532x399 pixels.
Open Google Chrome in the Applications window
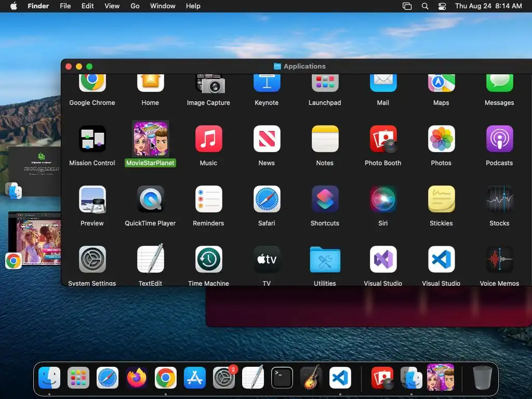(92, 83)
